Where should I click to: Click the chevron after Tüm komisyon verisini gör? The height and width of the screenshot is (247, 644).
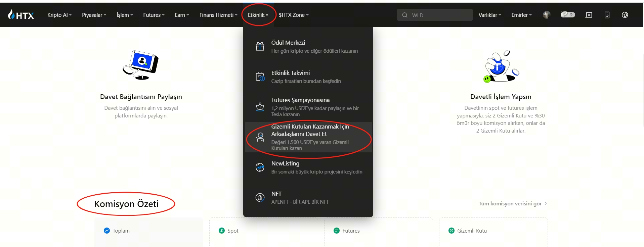(546, 203)
